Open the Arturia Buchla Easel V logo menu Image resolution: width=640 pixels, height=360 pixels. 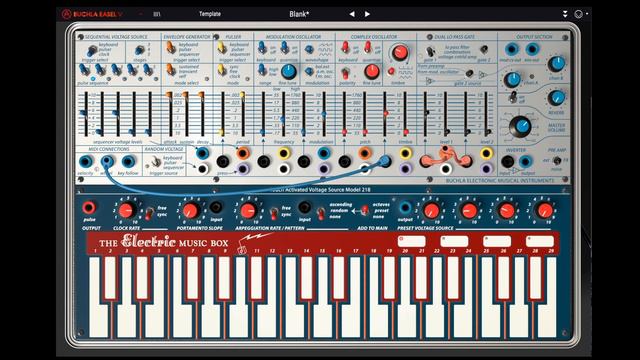[x=92, y=14]
